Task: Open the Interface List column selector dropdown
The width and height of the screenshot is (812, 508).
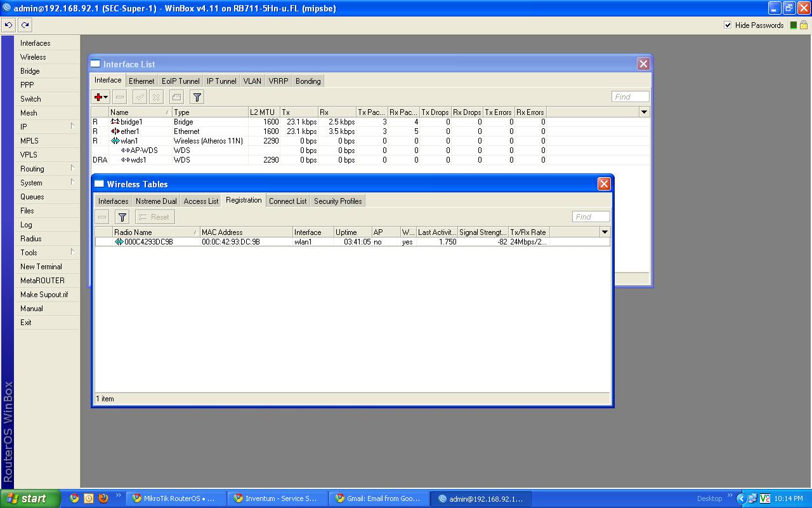Action: pyautogui.click(x=644, y=112)
